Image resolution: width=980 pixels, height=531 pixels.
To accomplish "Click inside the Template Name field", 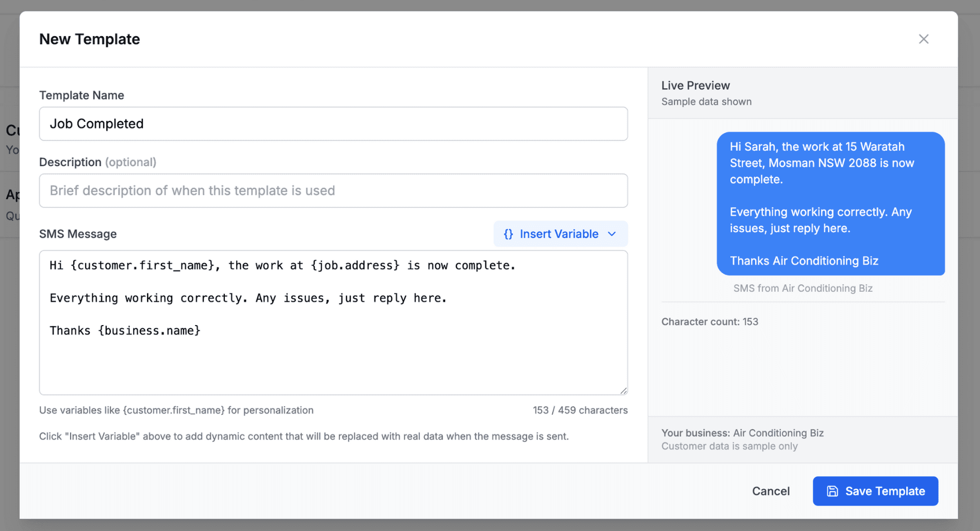I will [333, 123].
